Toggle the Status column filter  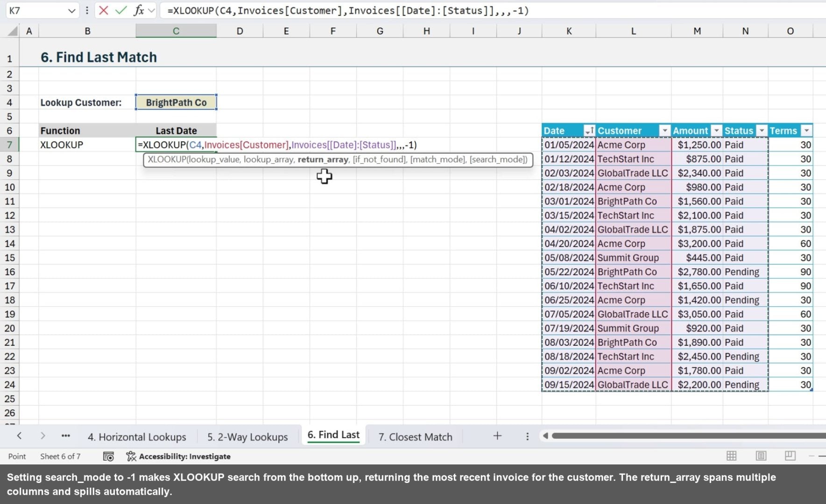tap(762, 130)
